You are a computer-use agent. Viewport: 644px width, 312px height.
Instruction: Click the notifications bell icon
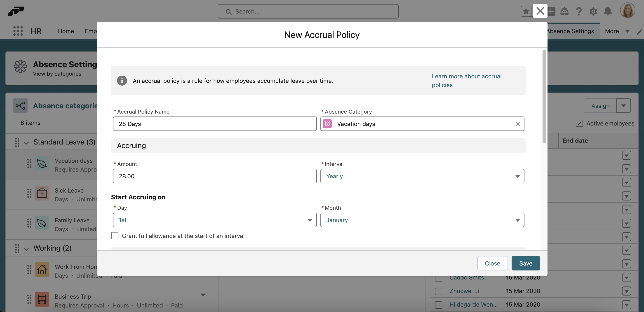tap(607, 11)
